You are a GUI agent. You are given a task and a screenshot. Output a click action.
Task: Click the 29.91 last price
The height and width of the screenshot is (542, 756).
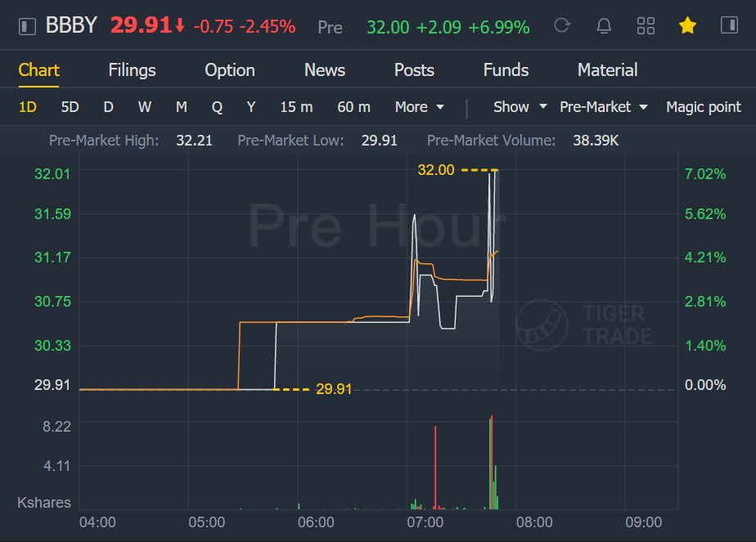pyautogui.click(x=141, y=25)
